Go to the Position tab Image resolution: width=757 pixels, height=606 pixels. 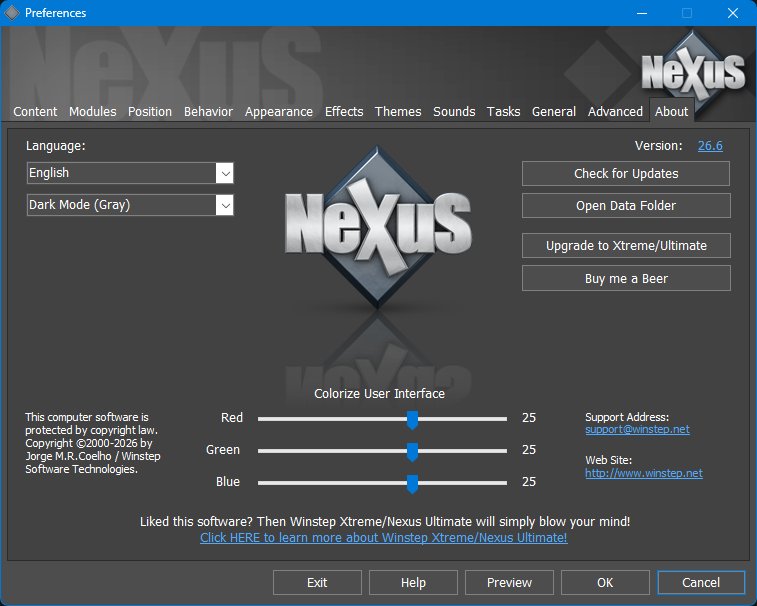point(150,112)
